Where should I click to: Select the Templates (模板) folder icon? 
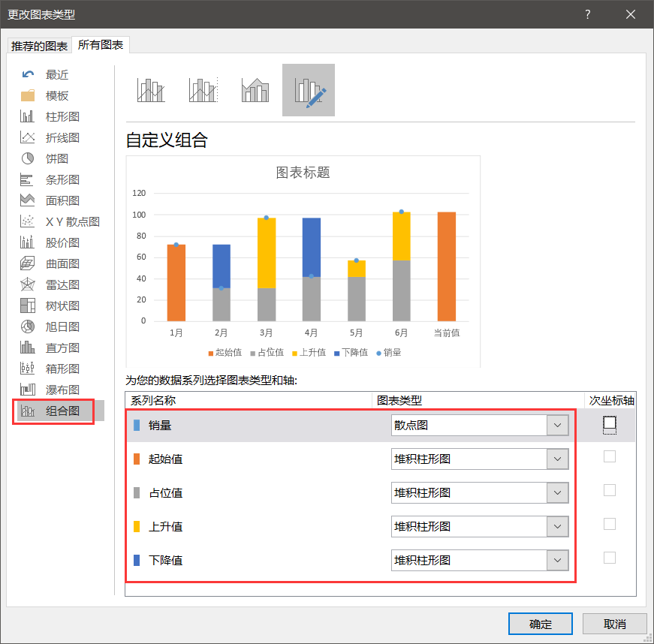click(28, 95)
